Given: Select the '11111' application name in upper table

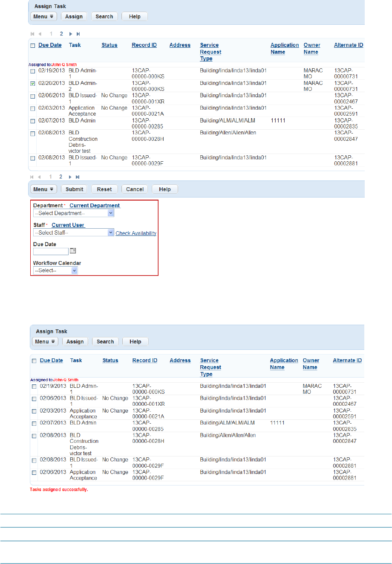Looking at the screenshot, I should pyautogui.click(x=278, y=121).
